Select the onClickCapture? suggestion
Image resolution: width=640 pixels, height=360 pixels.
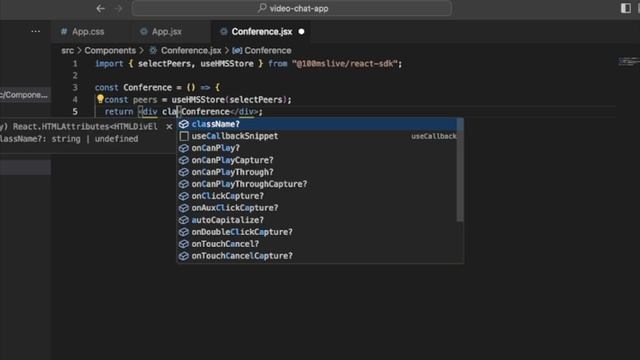pyautogui.click(x=318, y=196)
